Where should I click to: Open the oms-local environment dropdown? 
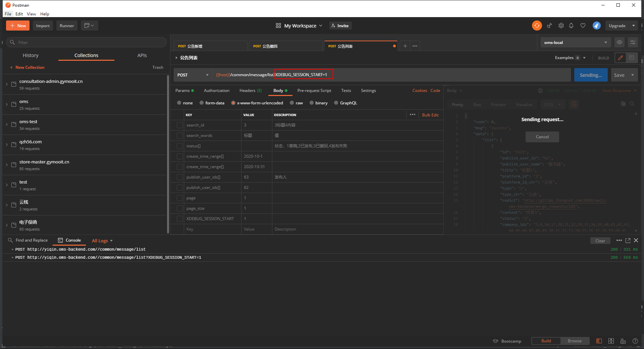pos(576,42)
